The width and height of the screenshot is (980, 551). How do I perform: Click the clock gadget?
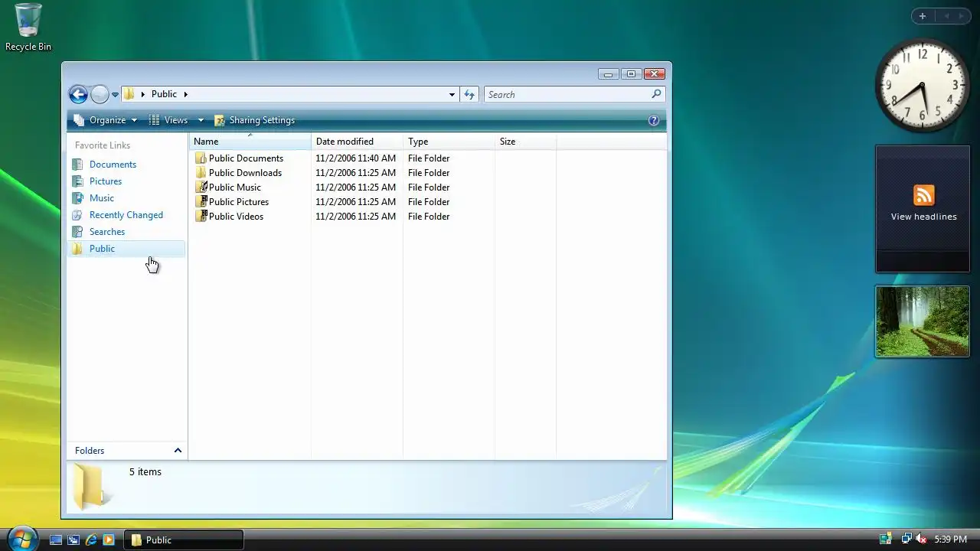[923, 86]
